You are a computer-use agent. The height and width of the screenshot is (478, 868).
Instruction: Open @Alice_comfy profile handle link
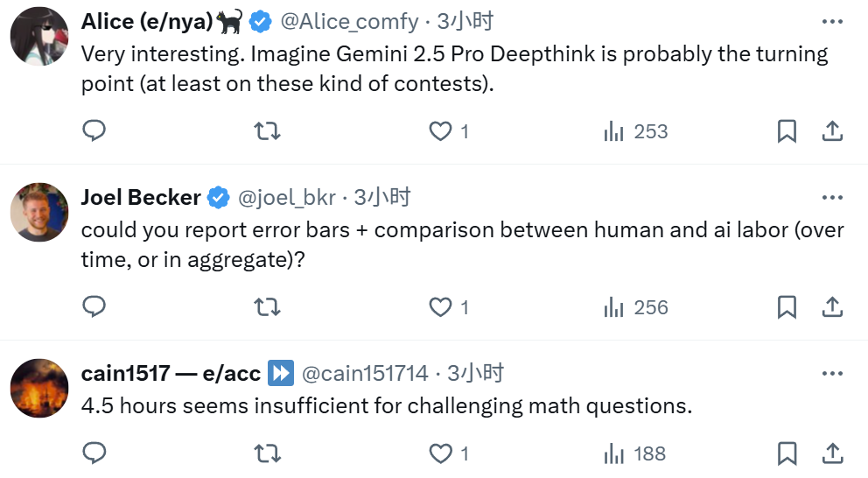click(349, 21)
